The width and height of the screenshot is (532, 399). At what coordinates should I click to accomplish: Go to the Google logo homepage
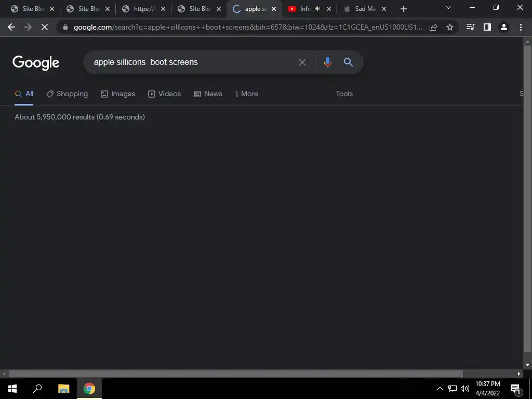tap(36, 63)
